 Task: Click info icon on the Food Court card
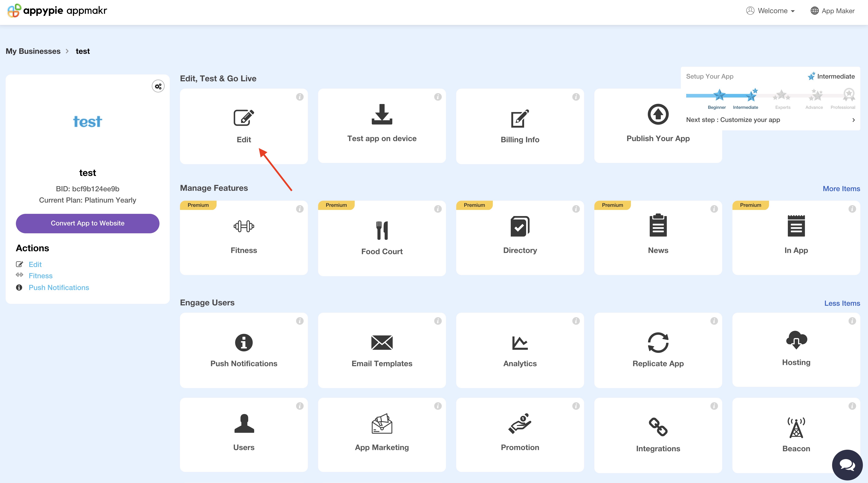tap(438, 209)
